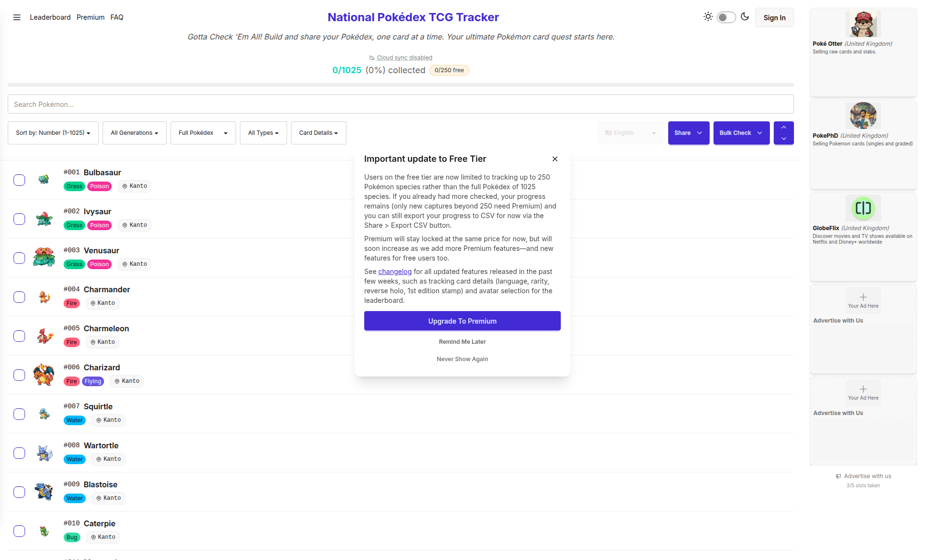
Task: Check the Squirtle checkbox
Action: click(x=19, y=414)
